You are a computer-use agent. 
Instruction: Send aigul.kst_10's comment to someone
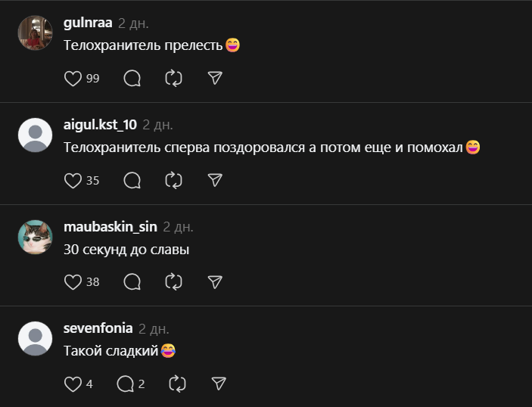(x=215, y=180)
